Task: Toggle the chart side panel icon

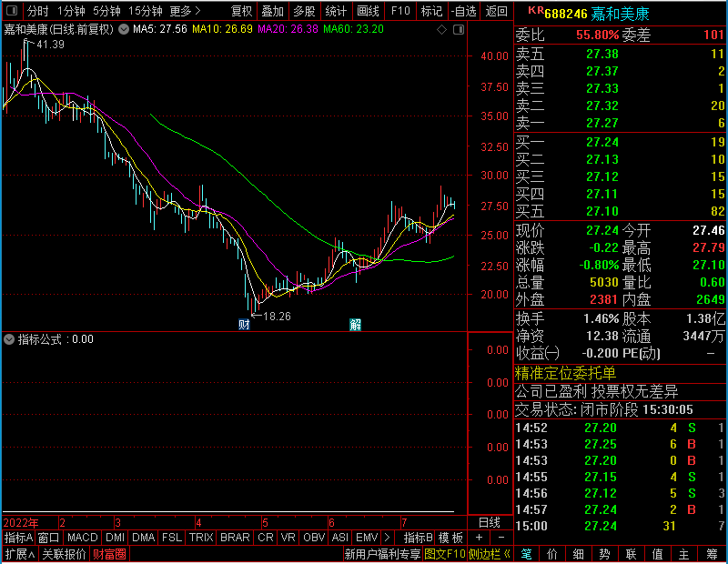Action: (x=459, y=30)
